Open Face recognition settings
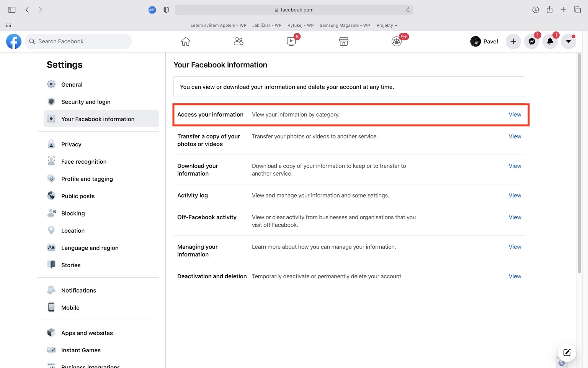This screenshot has height=368, width=588. click(x=84, y=162)
